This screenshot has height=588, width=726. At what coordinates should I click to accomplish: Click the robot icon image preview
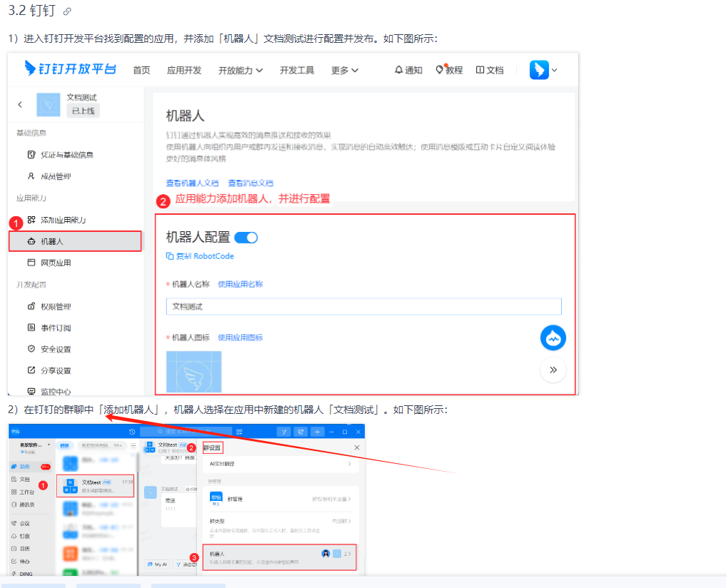point(194,371)
